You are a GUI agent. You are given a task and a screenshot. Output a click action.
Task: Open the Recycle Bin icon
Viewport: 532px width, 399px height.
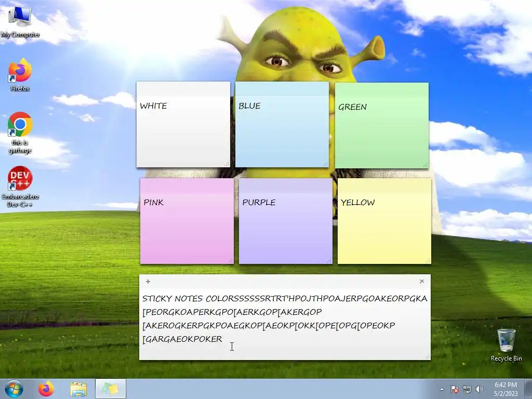tap(506, 345)
